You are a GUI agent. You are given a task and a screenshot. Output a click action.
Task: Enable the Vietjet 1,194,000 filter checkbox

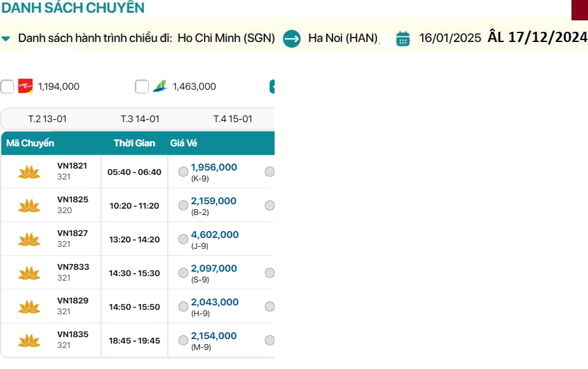coord(7,87)
